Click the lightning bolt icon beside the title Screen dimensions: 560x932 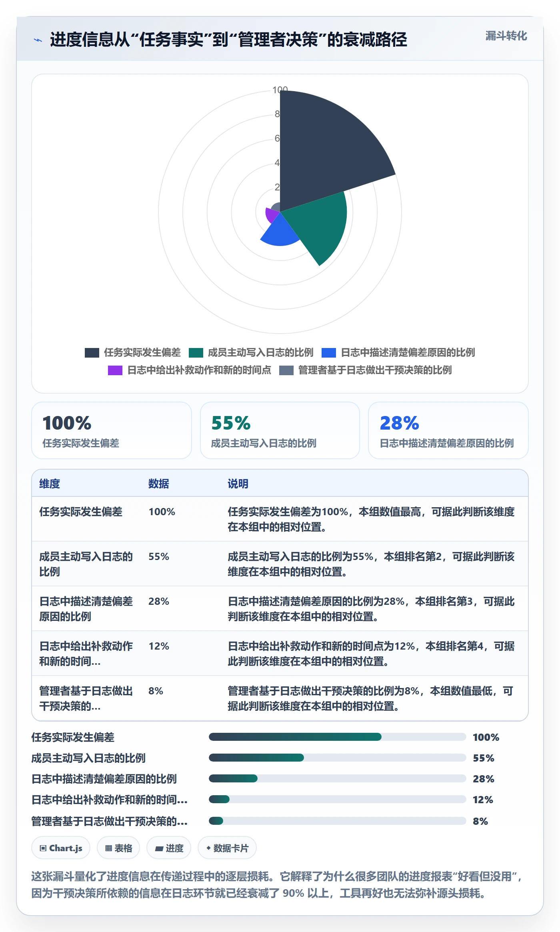coord(38,40)
